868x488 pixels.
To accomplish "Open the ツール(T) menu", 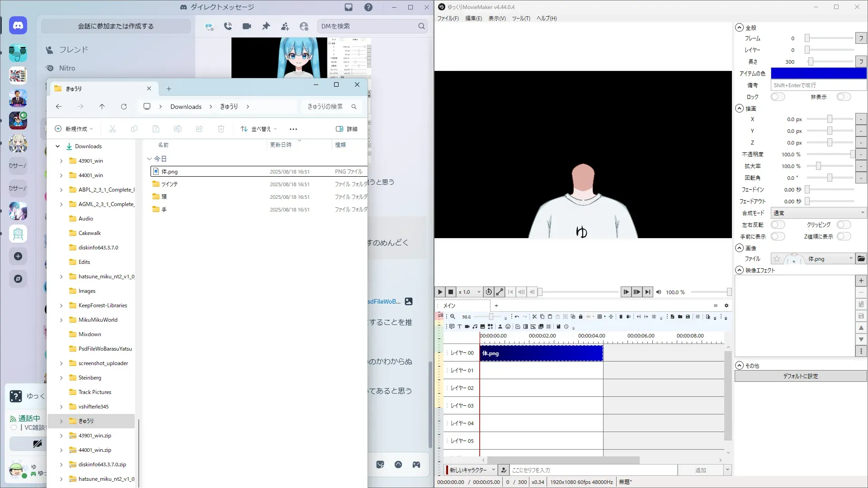I will coord(521,19).
